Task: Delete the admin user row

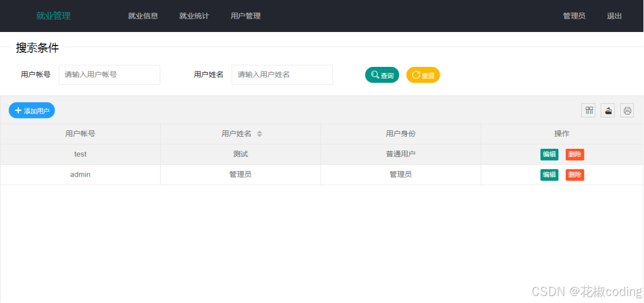Action: coord(575,174)
